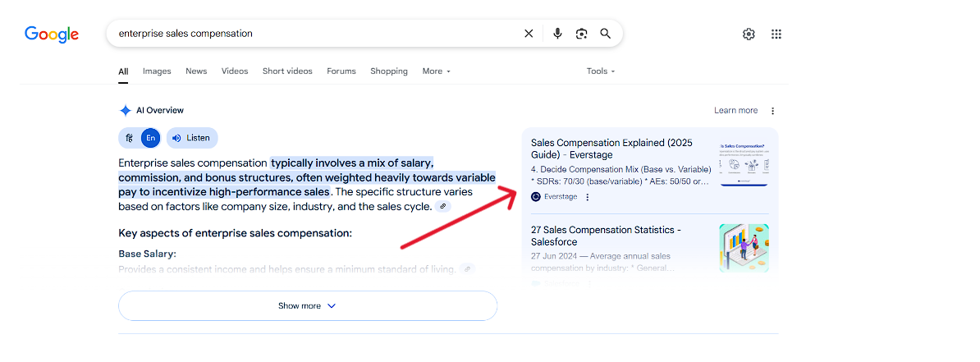Clear the search box text
The width and height of the screenshot is (980, 362).
529,34
